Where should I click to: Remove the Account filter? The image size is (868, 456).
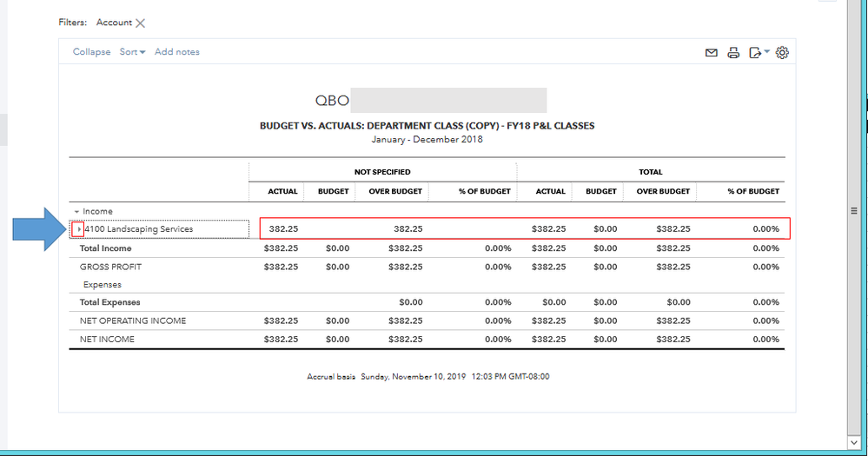pos(141,23)
